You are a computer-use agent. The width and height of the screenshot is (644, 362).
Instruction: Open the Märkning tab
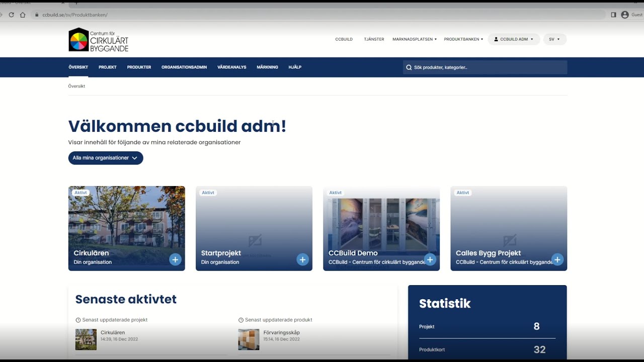267,67
